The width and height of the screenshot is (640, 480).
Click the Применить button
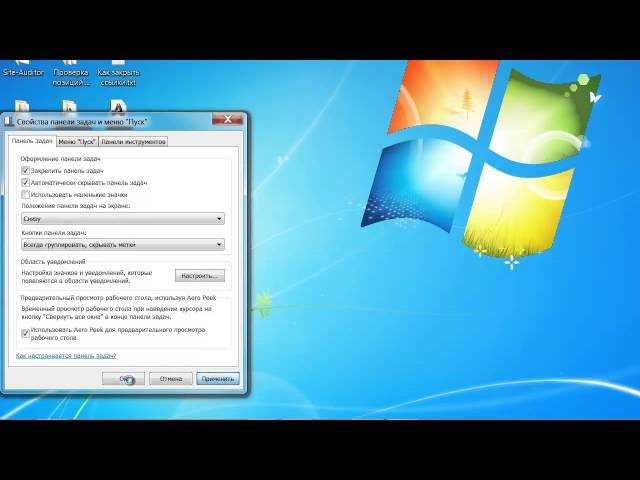coord(218,379)
